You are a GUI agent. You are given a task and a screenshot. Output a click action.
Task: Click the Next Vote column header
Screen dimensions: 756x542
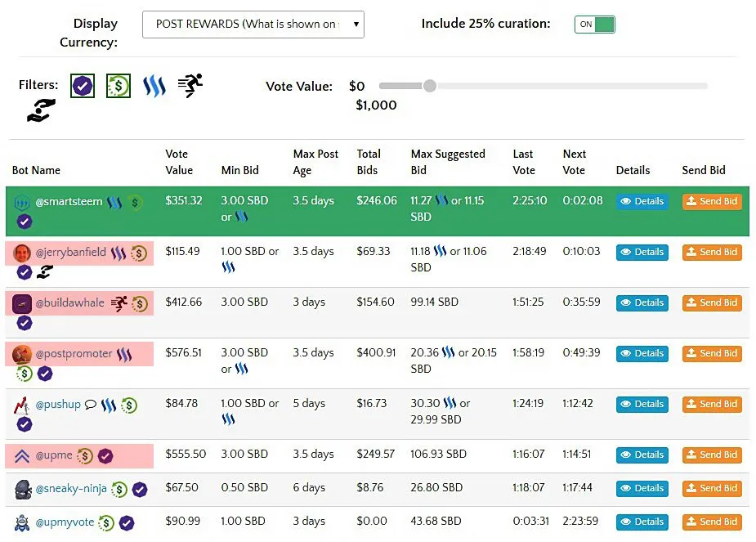coord(575,162)
